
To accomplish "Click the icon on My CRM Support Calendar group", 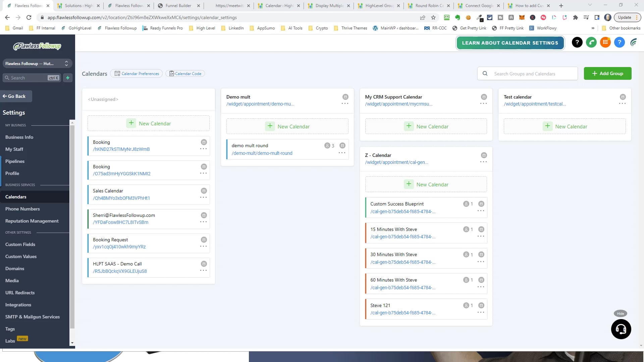I will (484, 97).
